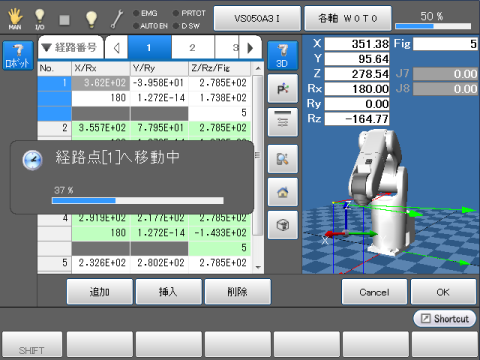
Task: Click the home position icon
Action: (283, 192)
